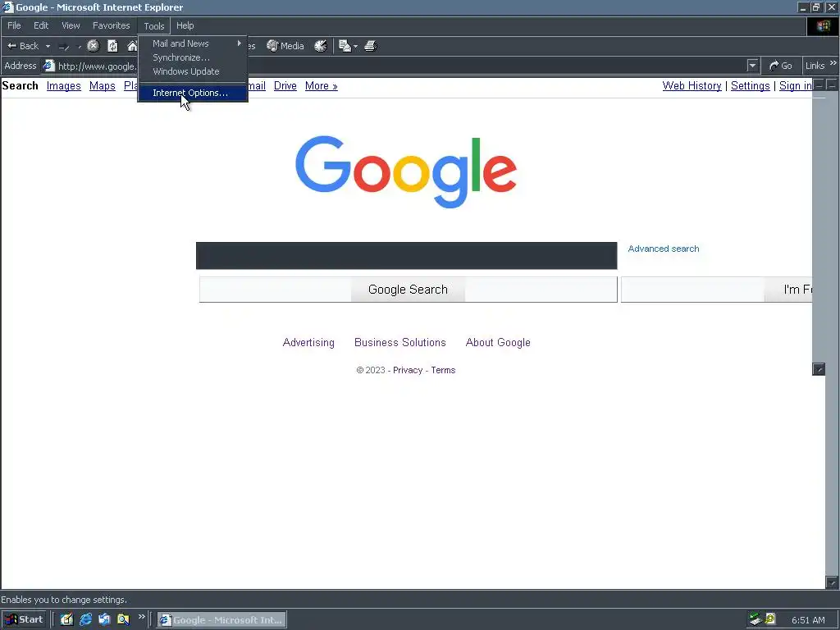Click the Mail toolbar icon
840x630 pixels.
(x=345, y=46)
